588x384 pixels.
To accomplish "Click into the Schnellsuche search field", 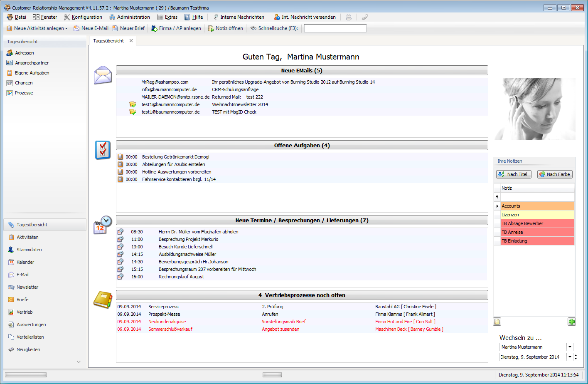I will coord(335,28).
